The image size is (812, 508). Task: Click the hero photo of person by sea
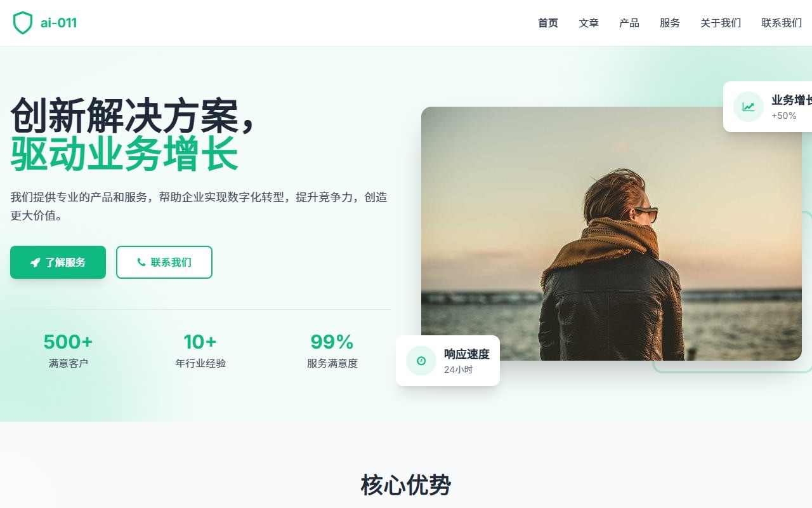612,234
